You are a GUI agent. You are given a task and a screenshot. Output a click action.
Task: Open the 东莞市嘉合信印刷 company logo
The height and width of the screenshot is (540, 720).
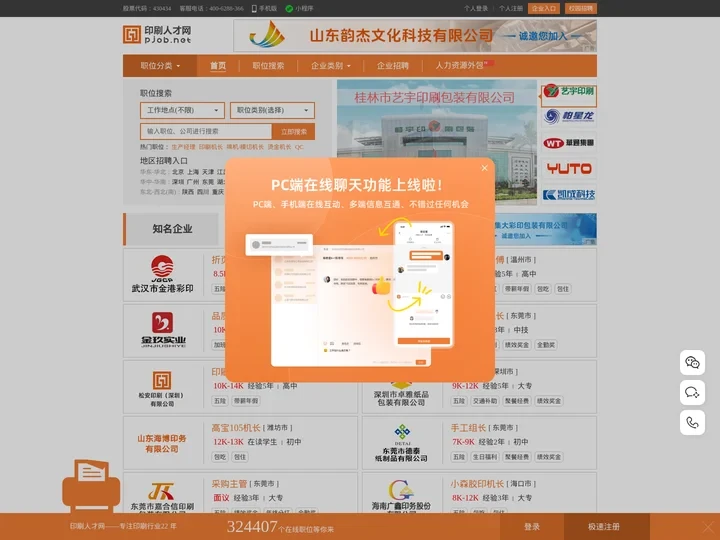click(163, 497)
